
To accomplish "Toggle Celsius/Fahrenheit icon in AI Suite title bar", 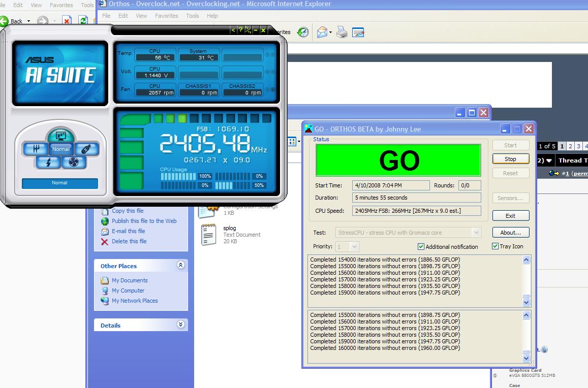I will coord(248,30).
